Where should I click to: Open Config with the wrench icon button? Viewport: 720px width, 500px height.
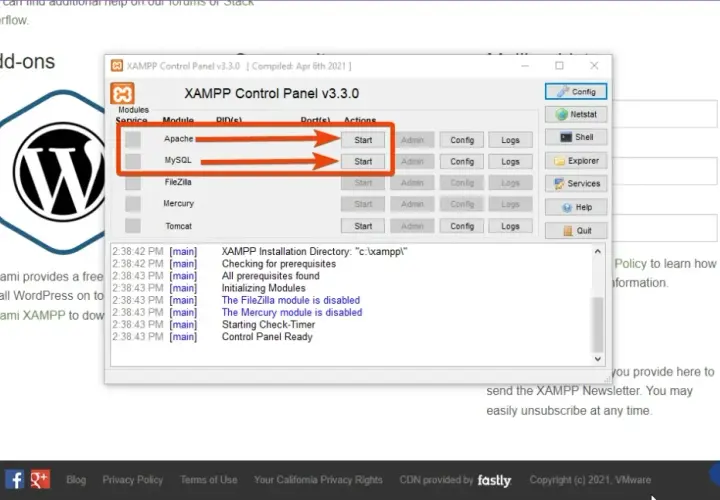point(576,91)
